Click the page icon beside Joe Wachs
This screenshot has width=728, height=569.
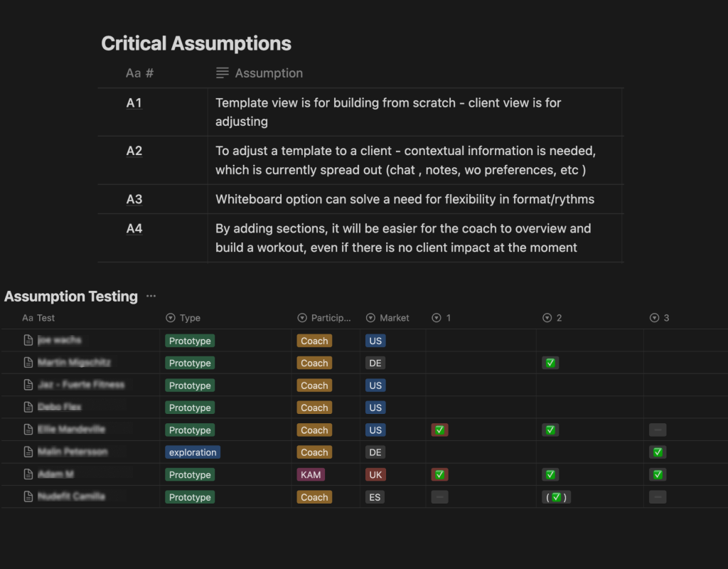(x=28, y=340)
